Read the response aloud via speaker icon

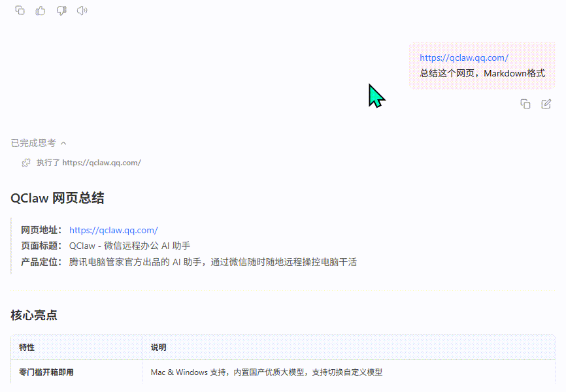[x=81, y=10]
